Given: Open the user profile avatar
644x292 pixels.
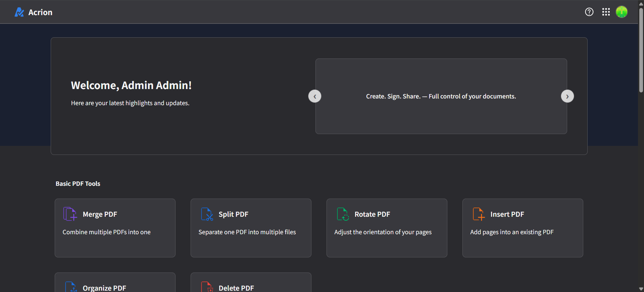Looking at the screenshot, I should tap(622, 12).
